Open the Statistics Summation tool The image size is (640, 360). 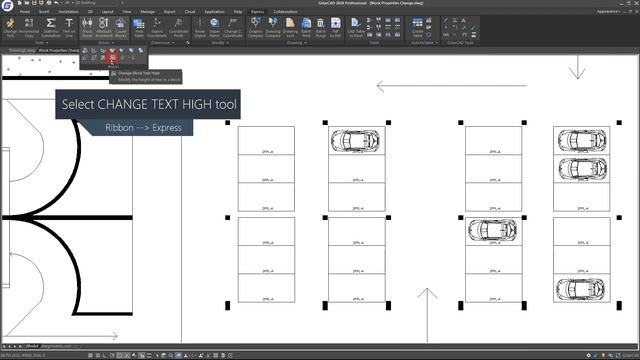[x=51, y=28]
